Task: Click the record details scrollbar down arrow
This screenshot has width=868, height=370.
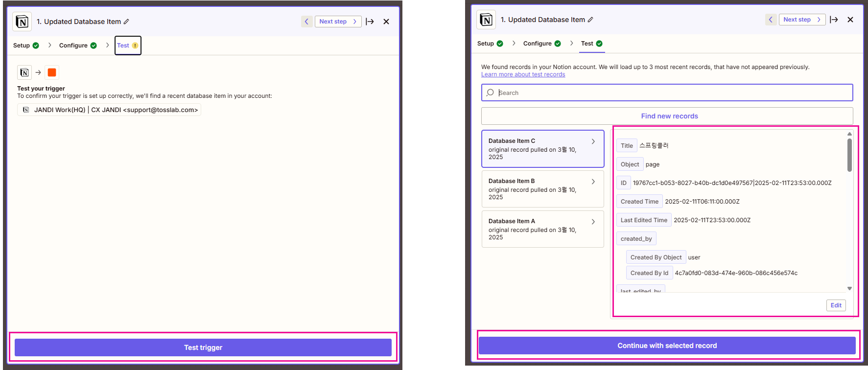Action: (x=849, y=288)
